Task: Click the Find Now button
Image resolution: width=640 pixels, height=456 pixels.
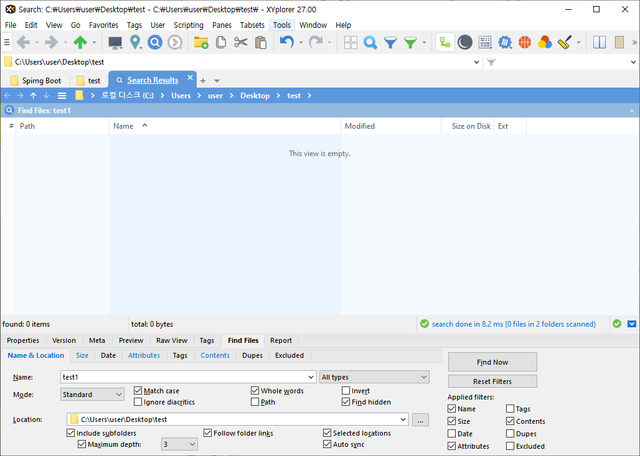Action: pos(492,362)
